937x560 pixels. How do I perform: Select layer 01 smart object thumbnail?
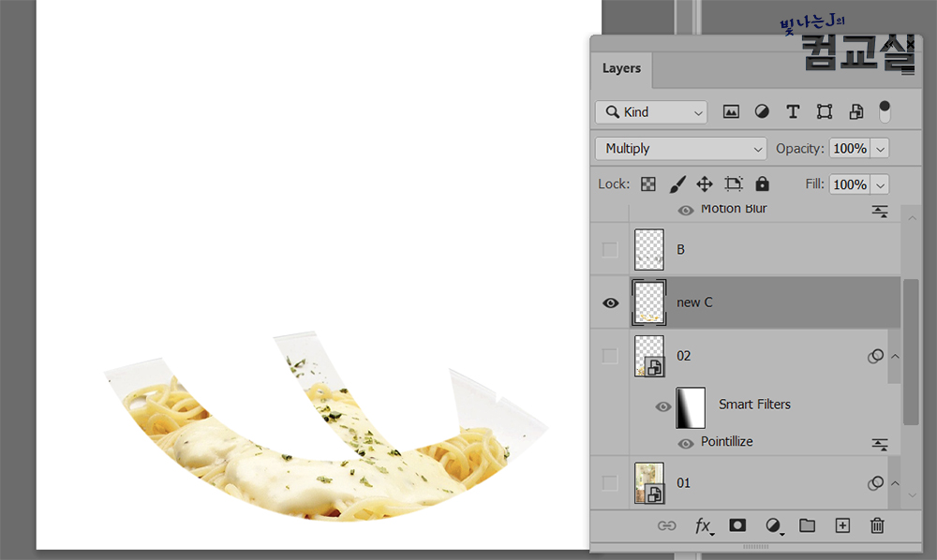[649, 482]
